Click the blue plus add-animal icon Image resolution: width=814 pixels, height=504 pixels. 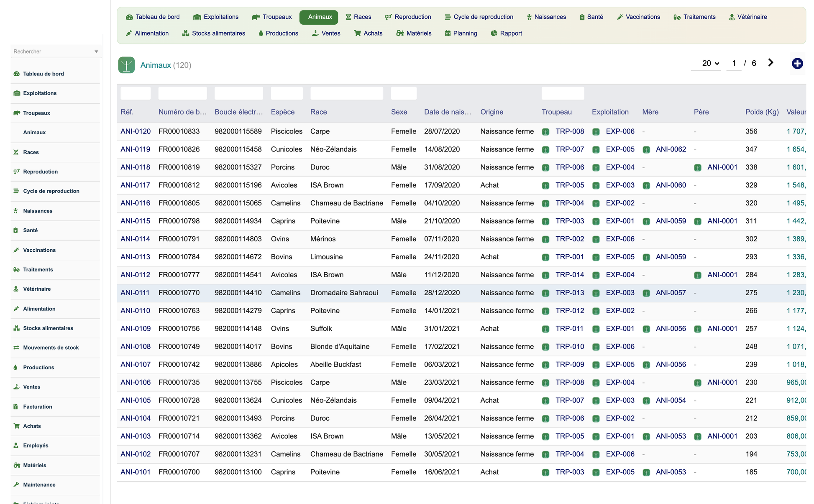pyautogui.click(x=797, y=64)
